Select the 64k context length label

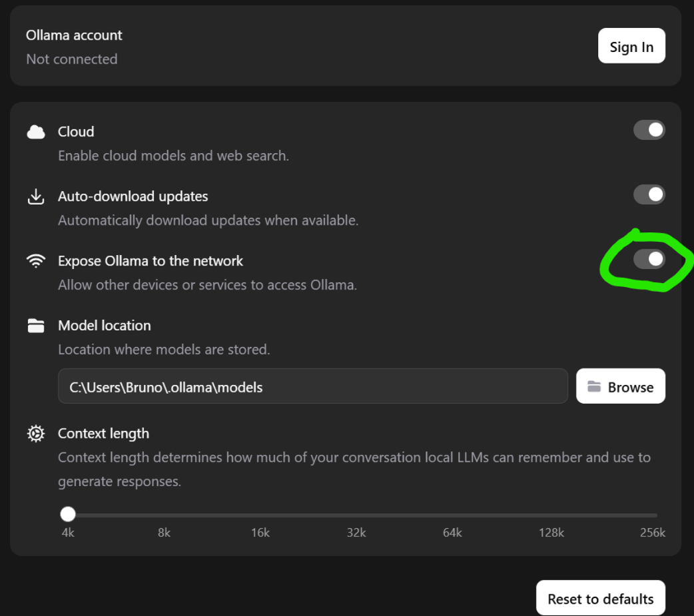coord(452,532)
